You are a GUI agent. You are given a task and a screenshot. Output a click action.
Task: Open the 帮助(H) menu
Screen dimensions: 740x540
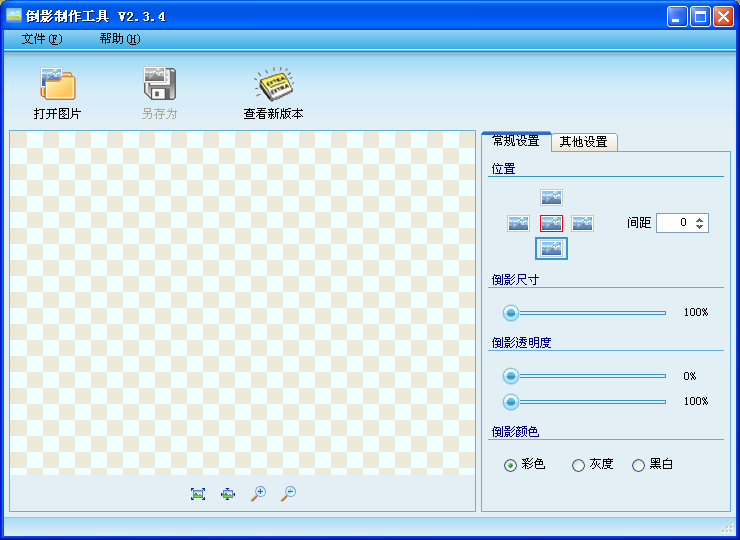120,39
